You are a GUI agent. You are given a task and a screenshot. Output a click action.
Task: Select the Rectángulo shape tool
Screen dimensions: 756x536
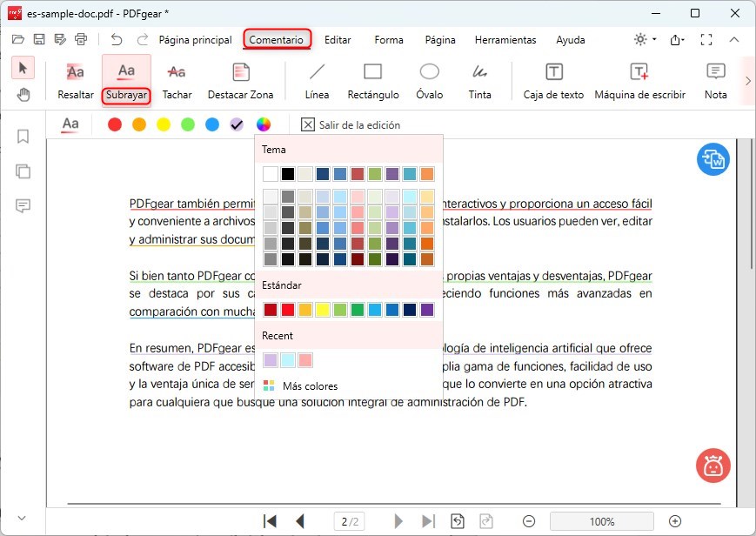point(372,80)
